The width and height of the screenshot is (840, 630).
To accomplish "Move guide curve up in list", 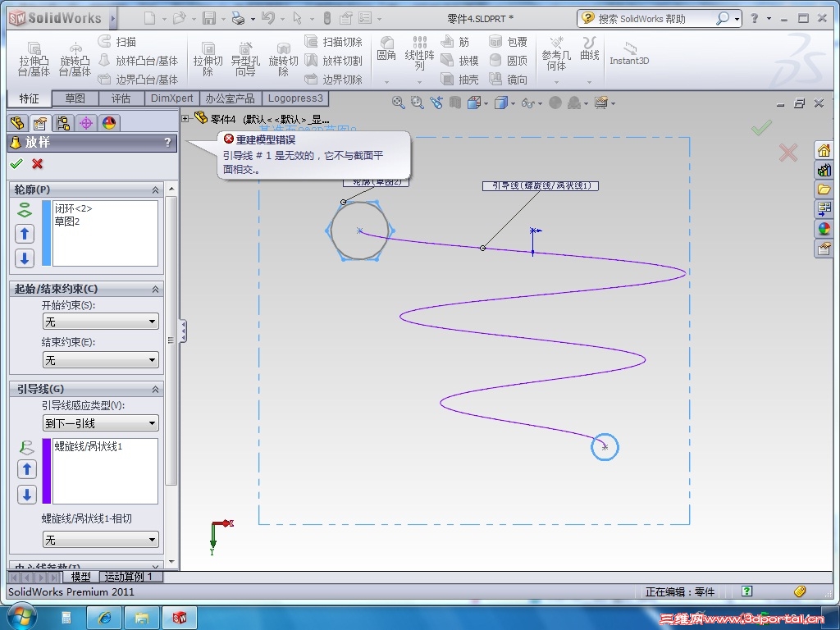I will tap(27, 469).
